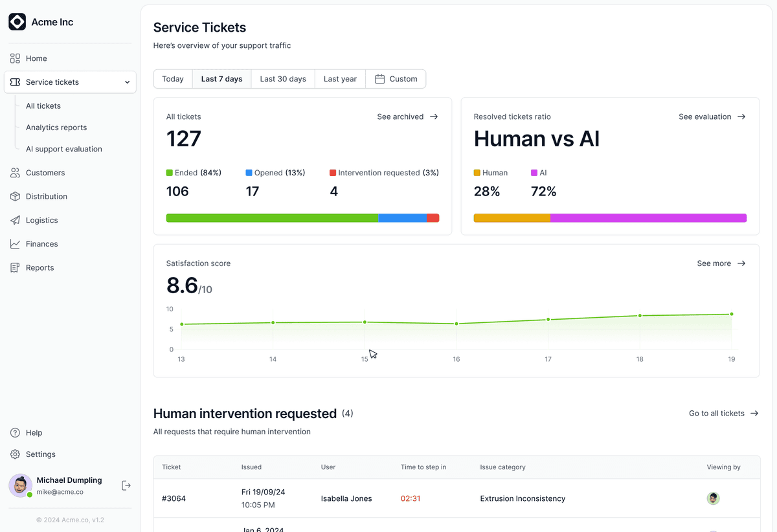This screenshot has width=777, height=532.
Task: Open the Finances chart icon
Action: pos(15,244)
